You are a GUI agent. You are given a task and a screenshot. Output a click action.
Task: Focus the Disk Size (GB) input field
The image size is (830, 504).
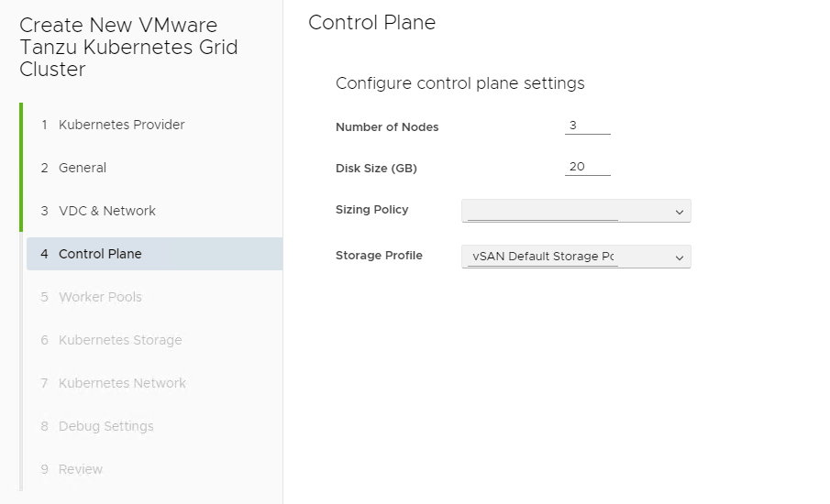coord(587,167)
